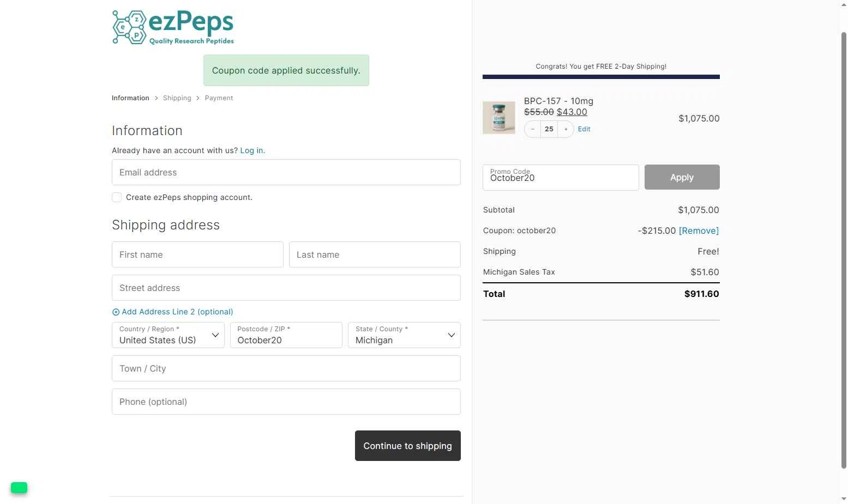Viewport: 848px width, 504px height.
Task: Click the Apply promo code button
Action: (x=682, y=177)
